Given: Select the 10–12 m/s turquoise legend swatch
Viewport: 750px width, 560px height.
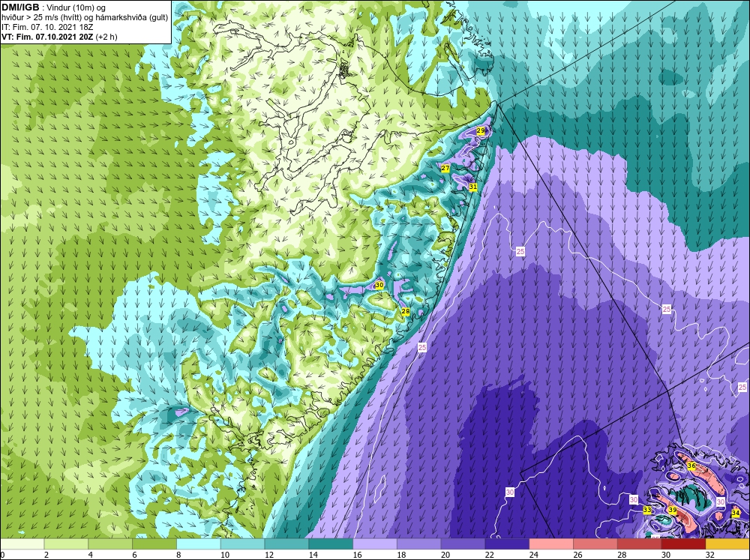Looking at the screenshot, I should (242, 544).
